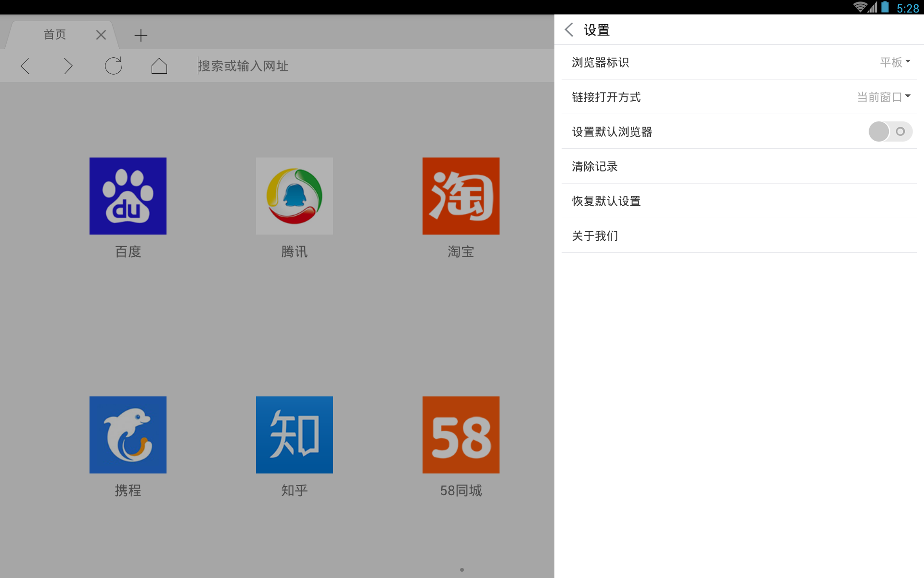
Task: Return from settings using the back chevron
Action: (569, 30)
